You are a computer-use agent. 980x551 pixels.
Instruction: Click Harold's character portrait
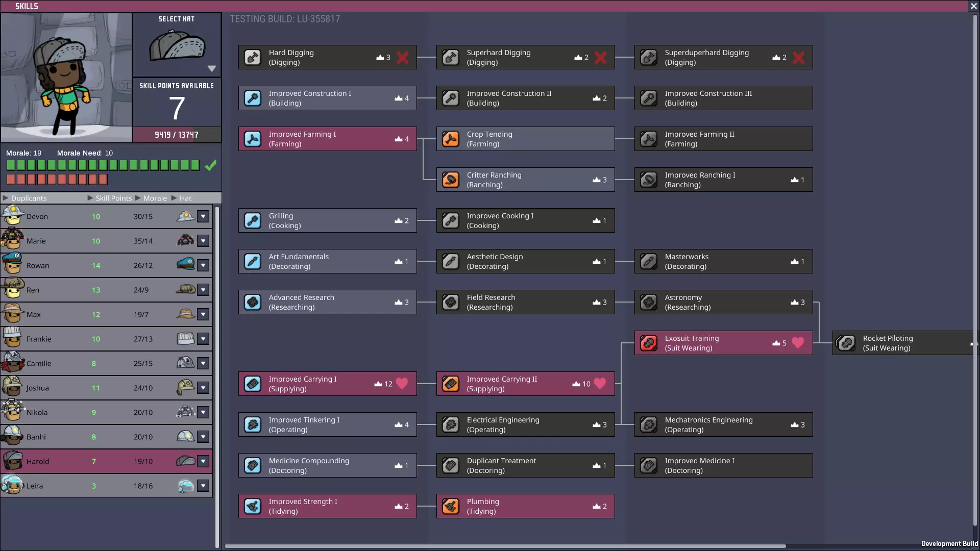(66, 77)
